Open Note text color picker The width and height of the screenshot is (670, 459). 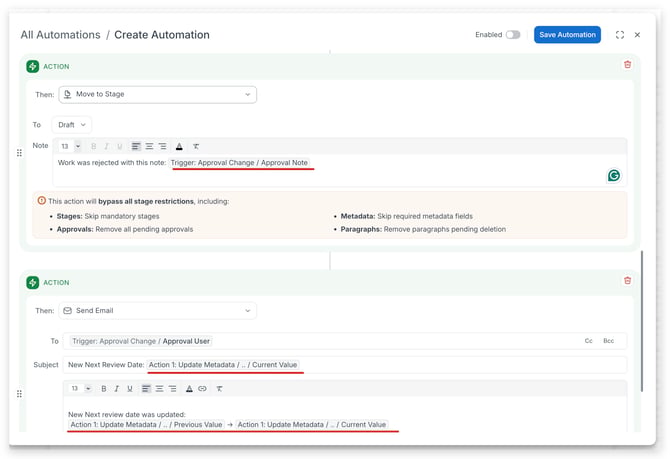coord(179,147)
